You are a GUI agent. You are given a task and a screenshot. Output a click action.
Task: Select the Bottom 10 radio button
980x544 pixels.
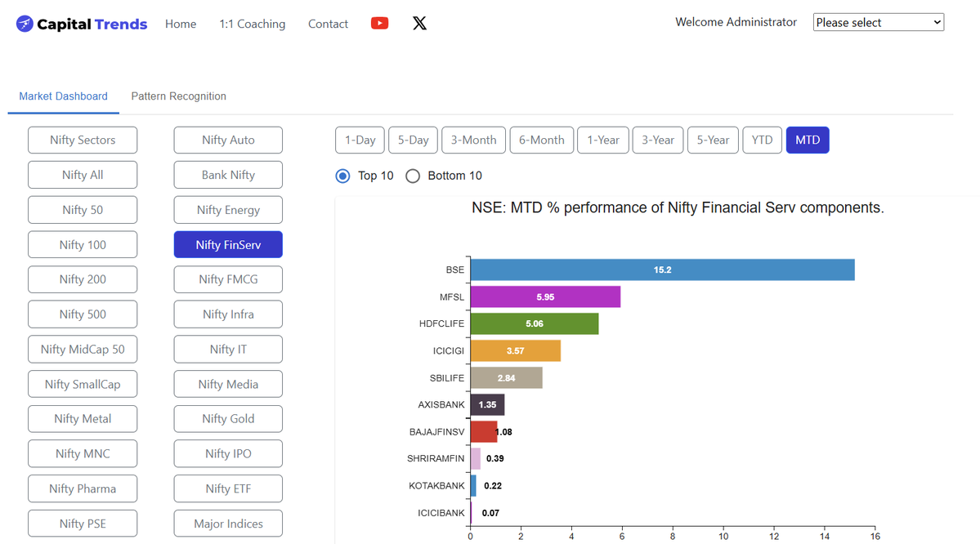(413, 176)
